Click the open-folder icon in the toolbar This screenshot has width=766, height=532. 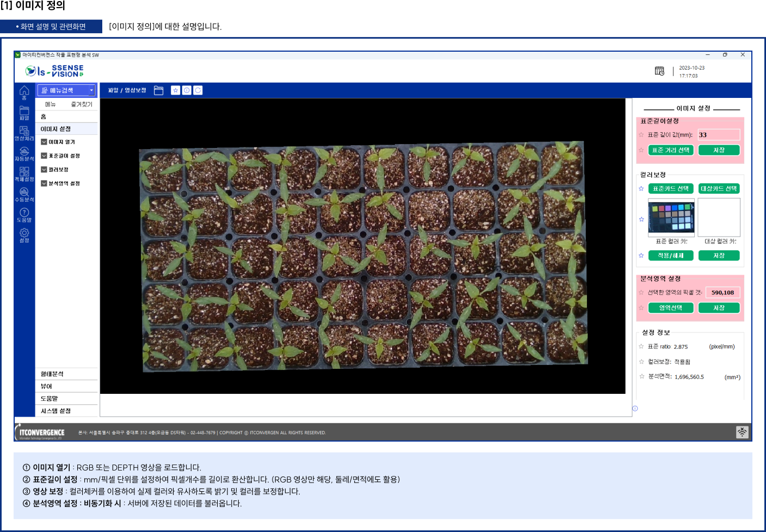(158, 90)
